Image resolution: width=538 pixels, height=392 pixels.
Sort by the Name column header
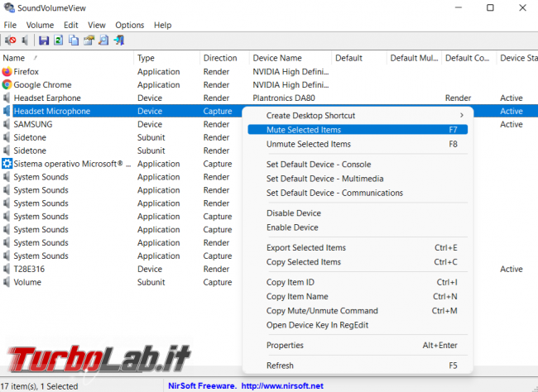pyautogui.click(x=67, y=58)
